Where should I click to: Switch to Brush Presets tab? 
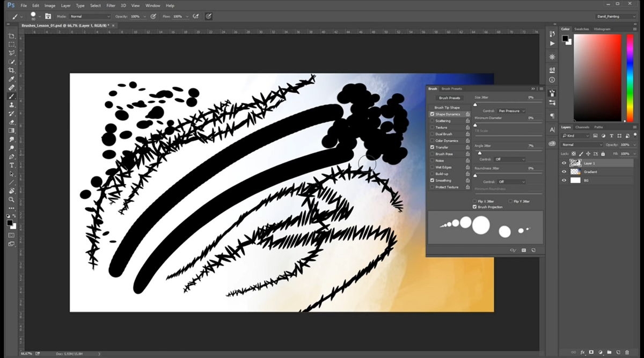click(x=451, y=89)
